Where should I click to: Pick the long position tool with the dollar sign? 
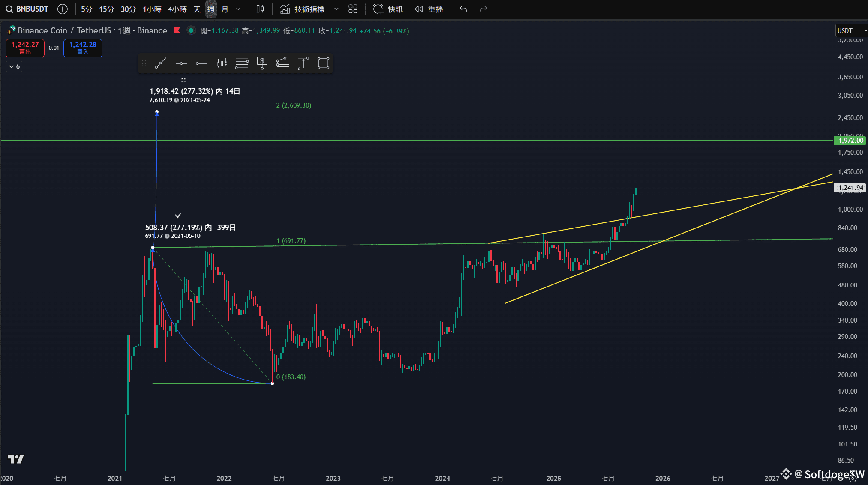click(x=262, y=63)
